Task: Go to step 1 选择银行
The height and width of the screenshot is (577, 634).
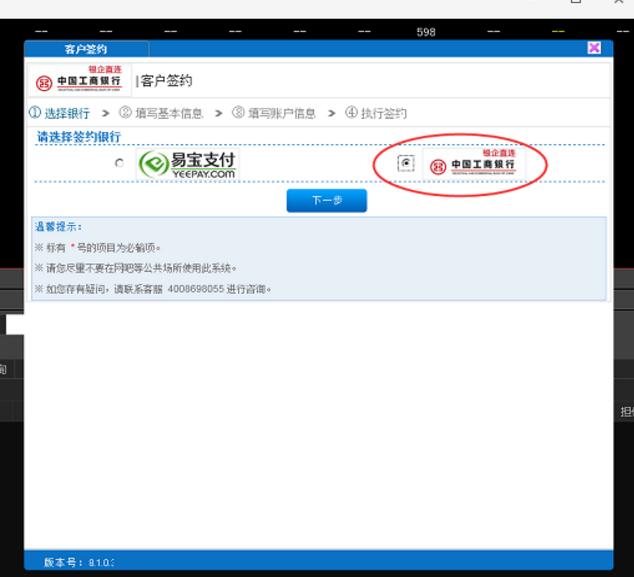Action: [59, 113]
